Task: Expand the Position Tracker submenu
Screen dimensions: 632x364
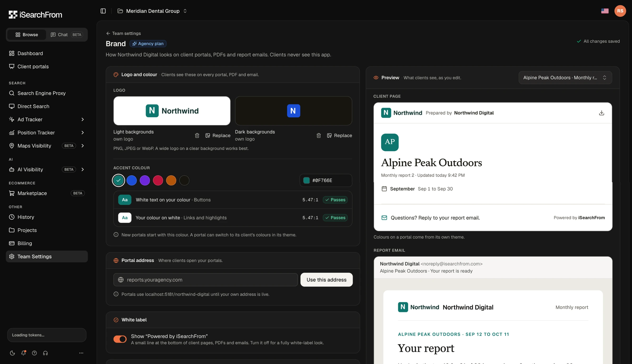Action: (x=82, y=133)
